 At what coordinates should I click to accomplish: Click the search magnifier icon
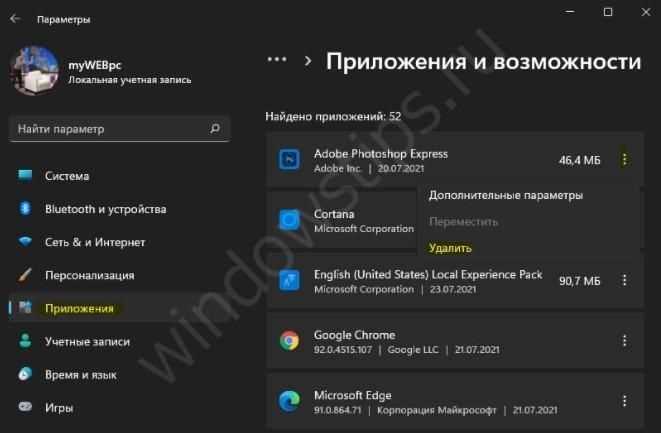(x=215, y=128)
